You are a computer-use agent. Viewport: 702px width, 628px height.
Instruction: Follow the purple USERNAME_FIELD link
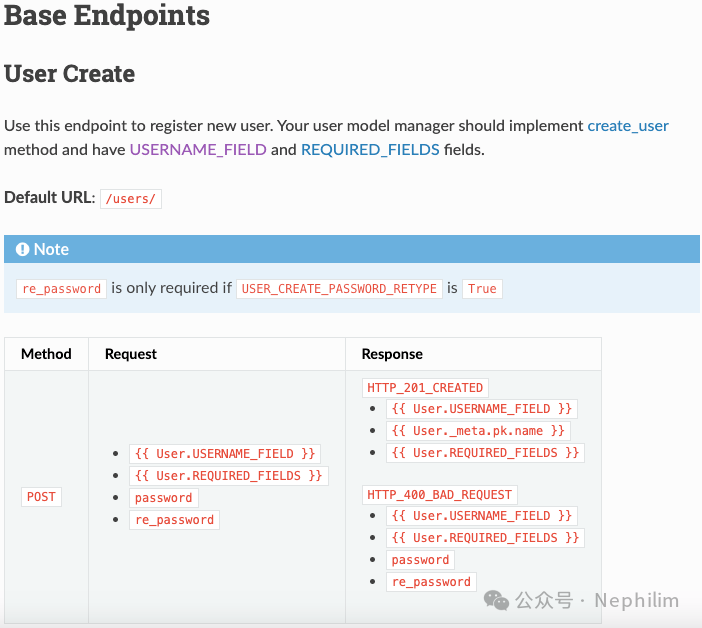(x=198, y=150)
